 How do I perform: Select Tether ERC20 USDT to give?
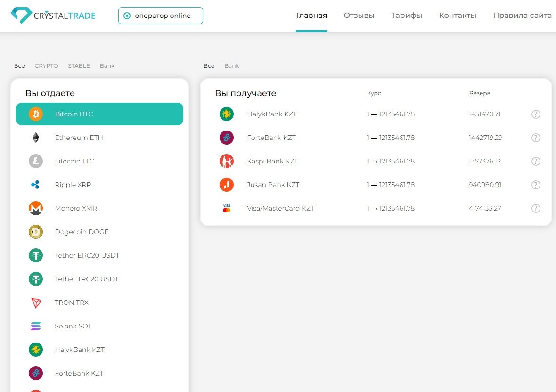pos(99,255)
